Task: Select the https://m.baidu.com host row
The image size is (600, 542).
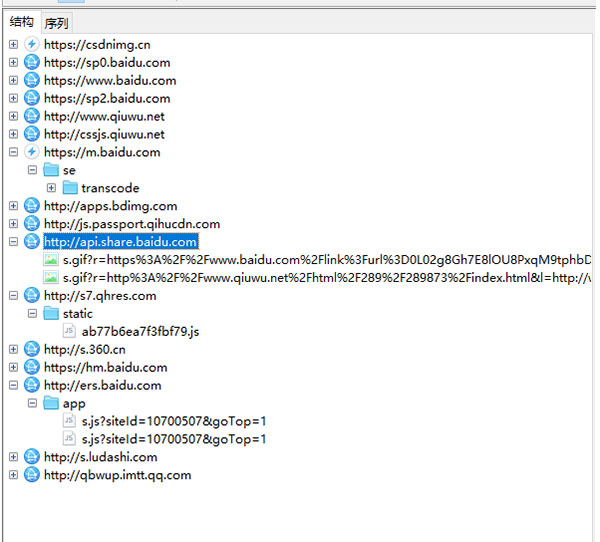Action: tap(102, 152)
